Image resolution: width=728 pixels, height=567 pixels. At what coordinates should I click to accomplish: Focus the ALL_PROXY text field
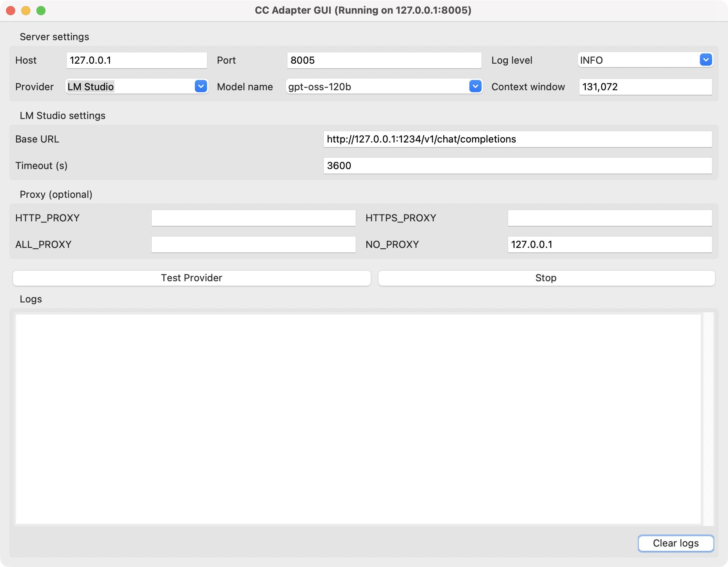pos(253,244)
